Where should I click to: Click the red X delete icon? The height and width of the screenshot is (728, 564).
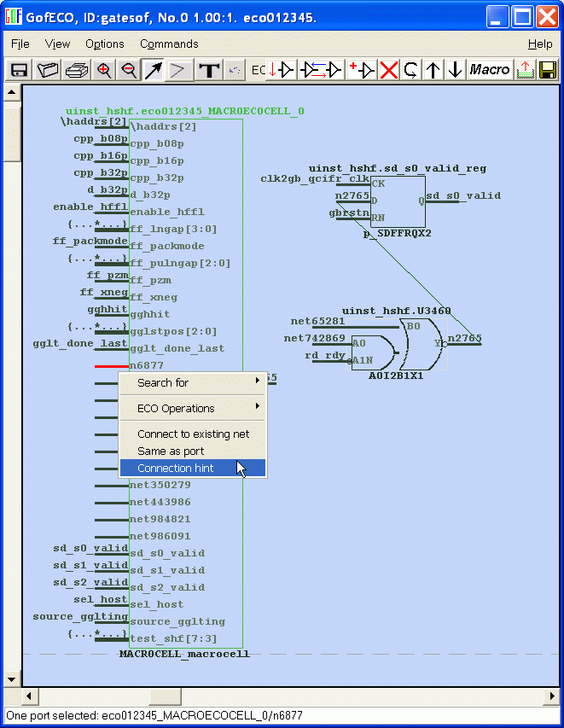389,70
